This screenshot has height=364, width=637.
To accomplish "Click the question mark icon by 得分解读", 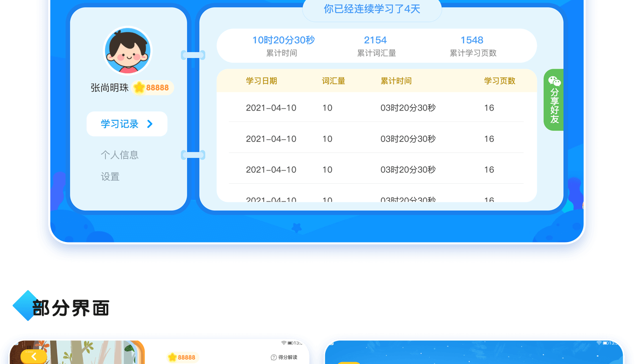I will pos(273,358).
